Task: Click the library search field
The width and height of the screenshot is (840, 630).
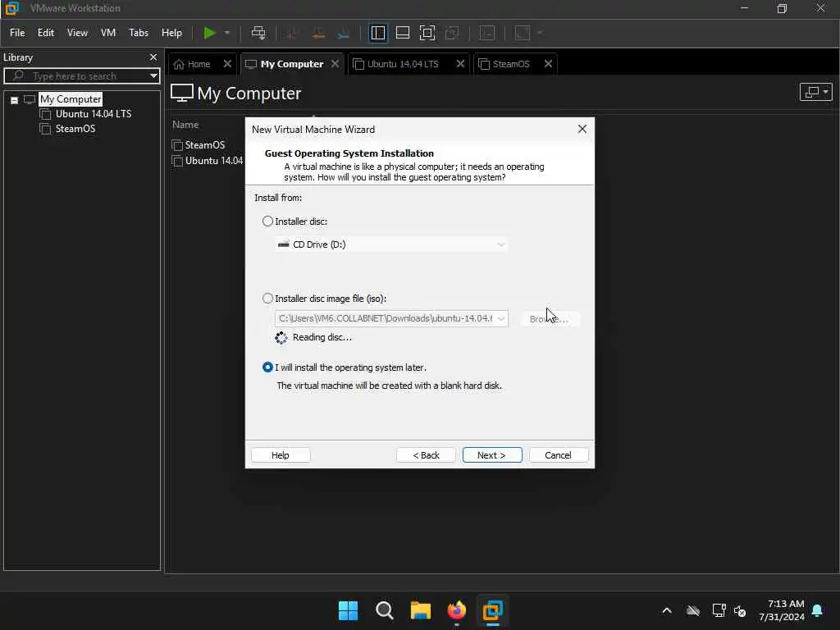Action: point(80,76)
